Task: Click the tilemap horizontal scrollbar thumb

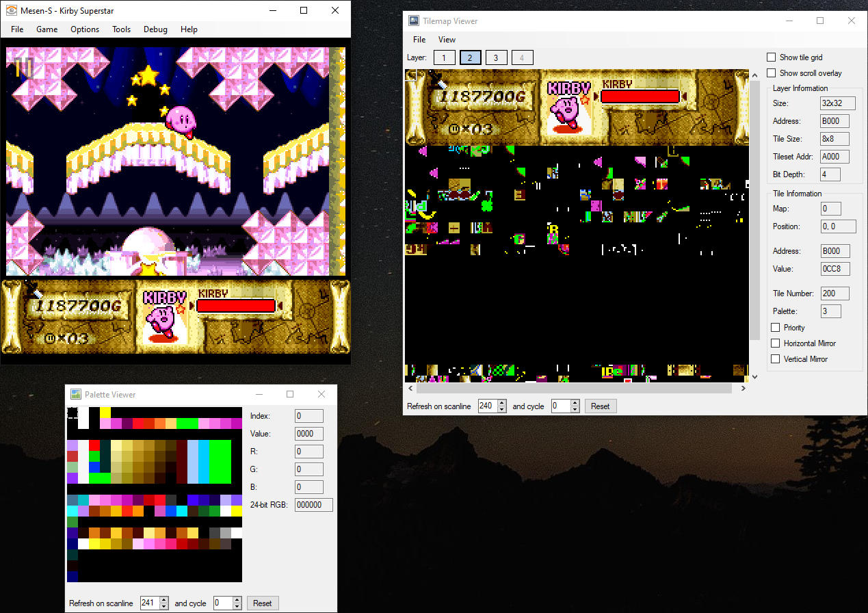Action: tap(574, 389)
